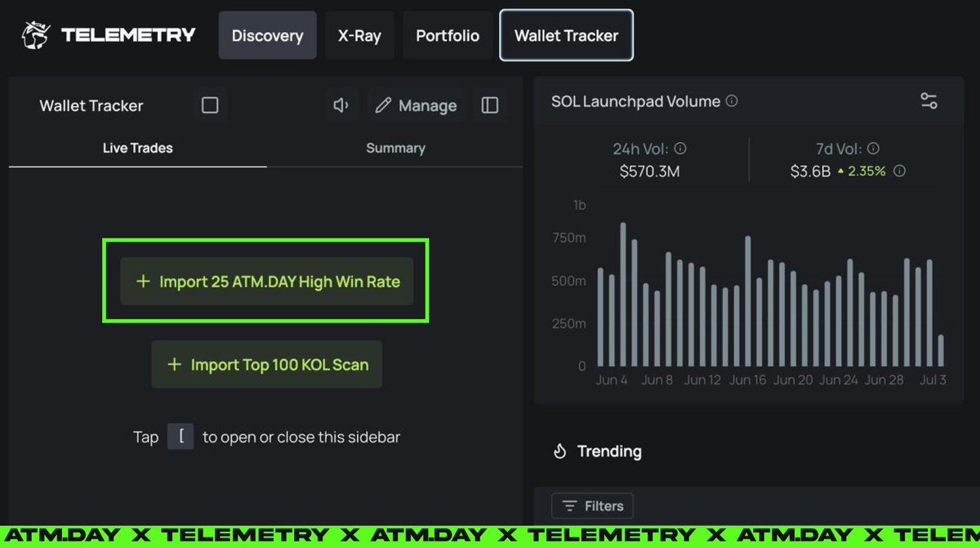Click info icon beside 24h Vol
This screenshot has width=980, height=548.
tap(679, 149)
